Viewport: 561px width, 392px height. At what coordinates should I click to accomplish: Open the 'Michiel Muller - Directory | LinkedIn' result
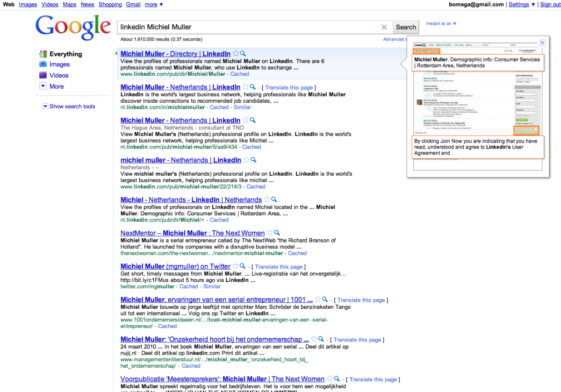(x=175, y=54)
